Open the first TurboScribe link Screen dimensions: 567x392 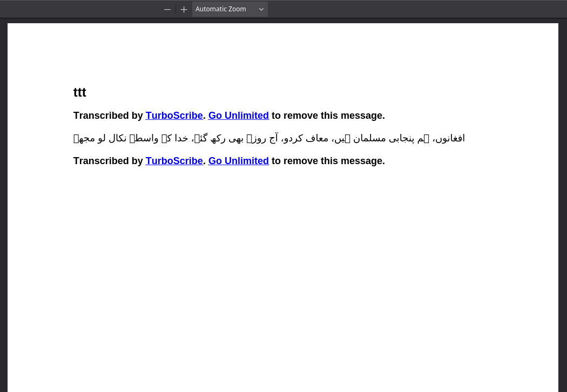(174, 116)
